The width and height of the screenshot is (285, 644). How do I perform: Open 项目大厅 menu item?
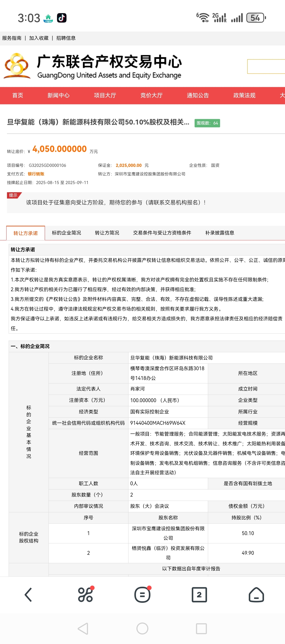[105, 95]
